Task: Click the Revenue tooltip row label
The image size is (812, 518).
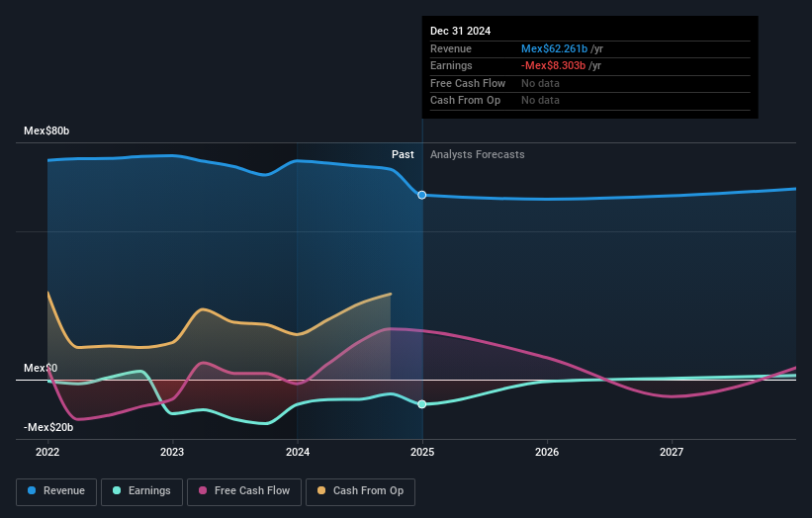Action: (451, 48)
